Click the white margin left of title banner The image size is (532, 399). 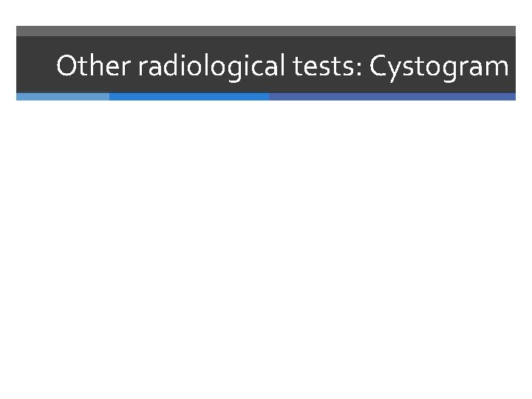tap(7, 66)
